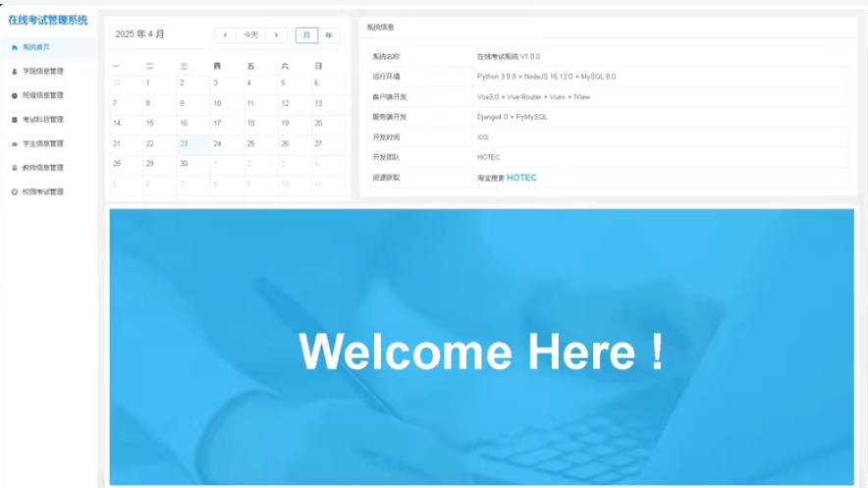The width and height of the screenshot is (868, 488).
Task: Click the person icon beside 学院信息管理
Action: [x=15, y=72]
